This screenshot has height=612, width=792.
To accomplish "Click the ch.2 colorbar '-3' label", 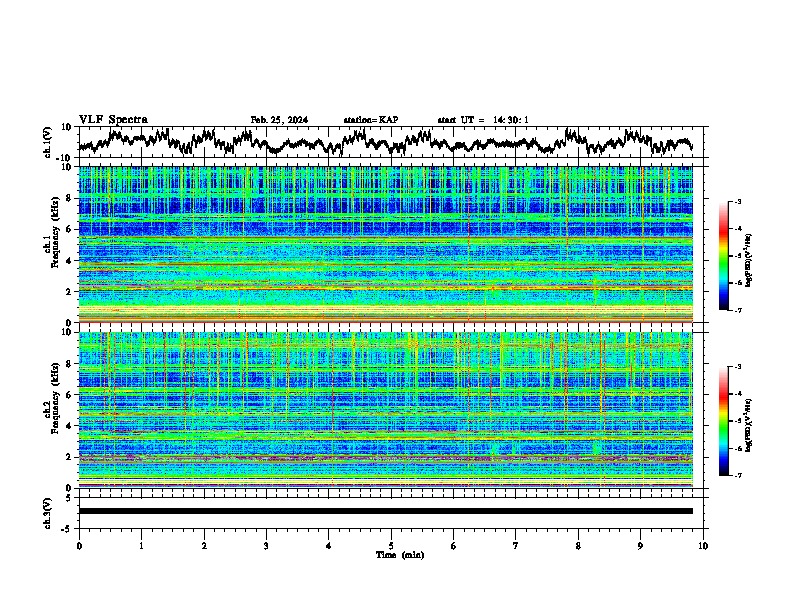I will [737, 367].
